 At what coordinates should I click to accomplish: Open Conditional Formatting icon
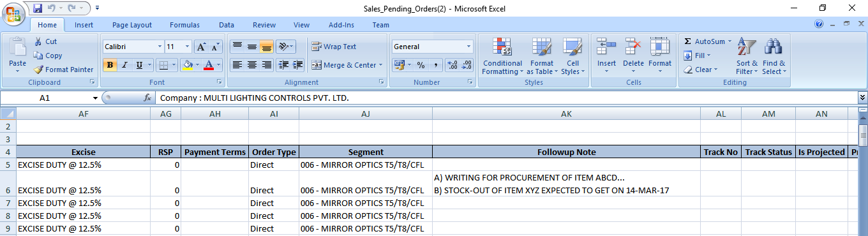coord(502,47)
